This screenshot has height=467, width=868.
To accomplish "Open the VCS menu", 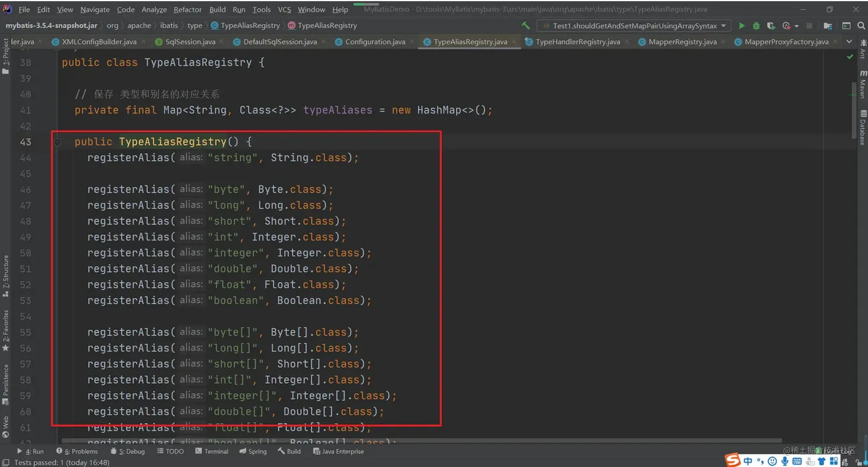I will (284, 9).
